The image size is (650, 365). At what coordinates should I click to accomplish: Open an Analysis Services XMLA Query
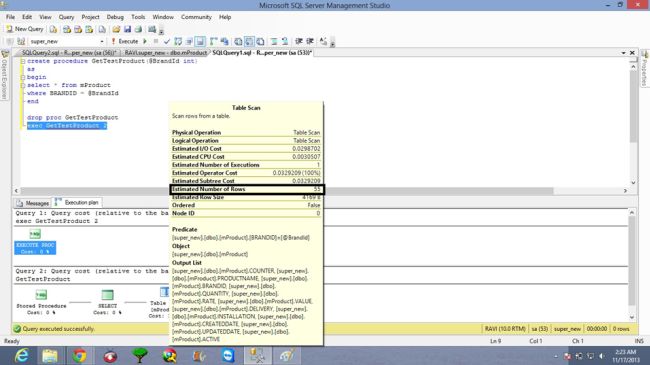[x=89, y=29]
